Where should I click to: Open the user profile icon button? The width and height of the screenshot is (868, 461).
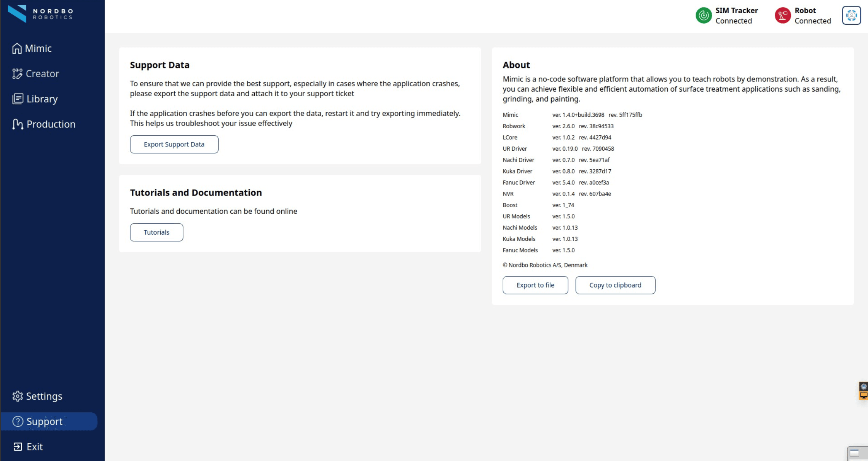click(x=851, y=16)
